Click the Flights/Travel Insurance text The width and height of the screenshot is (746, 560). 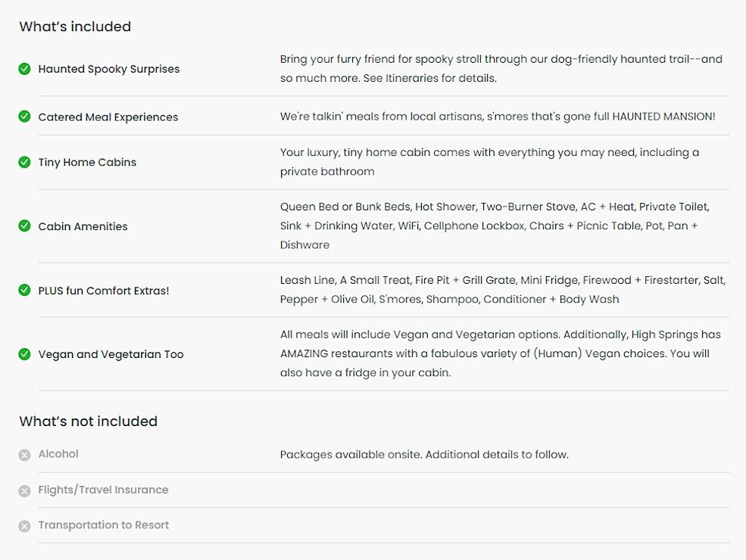coord(103,490)
